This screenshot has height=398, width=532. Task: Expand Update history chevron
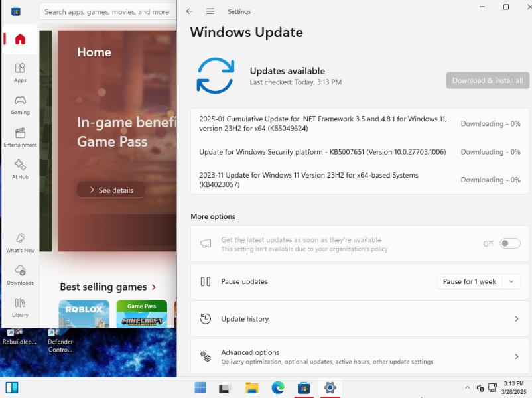pyautogui.click(x=516, y=319)
